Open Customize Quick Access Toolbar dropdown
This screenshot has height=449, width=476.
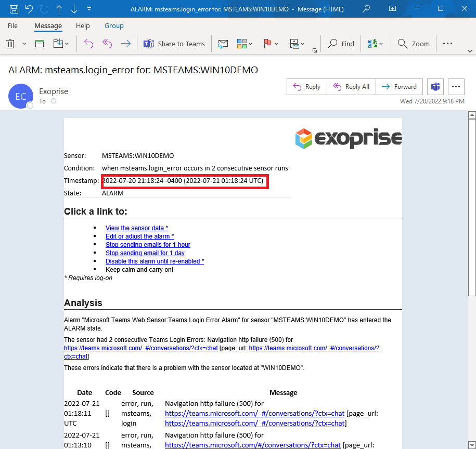pos(89,9)
